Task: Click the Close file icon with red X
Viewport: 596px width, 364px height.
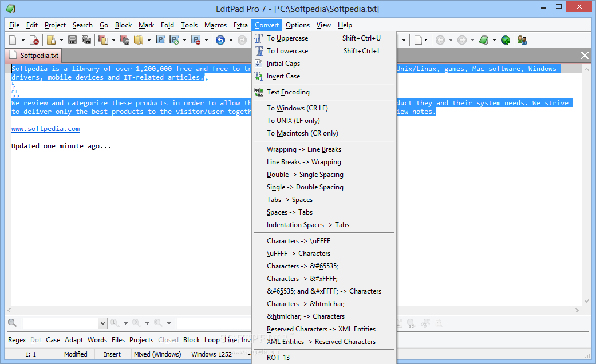Action: pos(34,40)
